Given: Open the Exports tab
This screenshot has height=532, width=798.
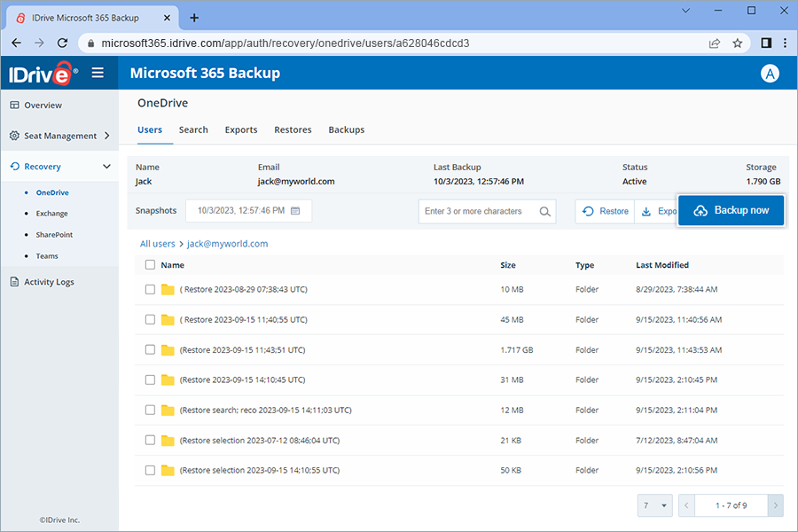Looking at the screenshot, I should [x=241, y=129].
